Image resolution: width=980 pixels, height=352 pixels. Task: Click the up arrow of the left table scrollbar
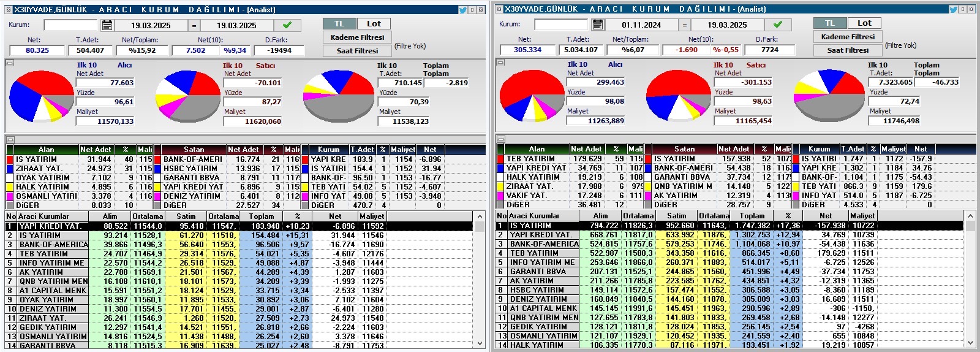[479, 217]
